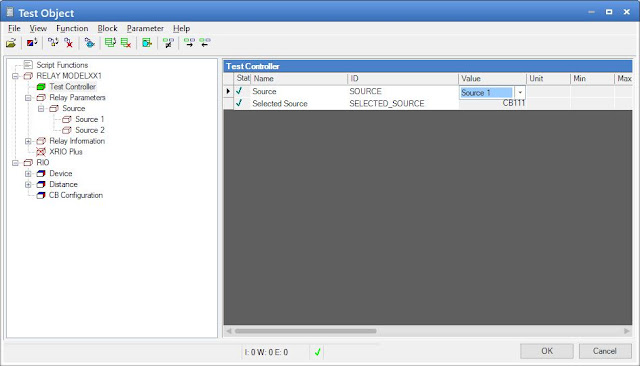Click the status checkmark in the Source row
This screenshot has height=366, width=640.
tap(239, 91)
